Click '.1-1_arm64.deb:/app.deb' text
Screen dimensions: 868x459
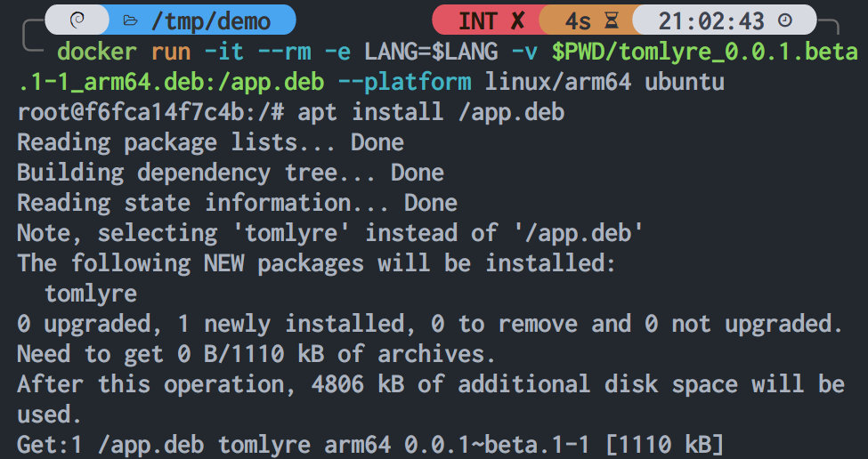[171, 83]
